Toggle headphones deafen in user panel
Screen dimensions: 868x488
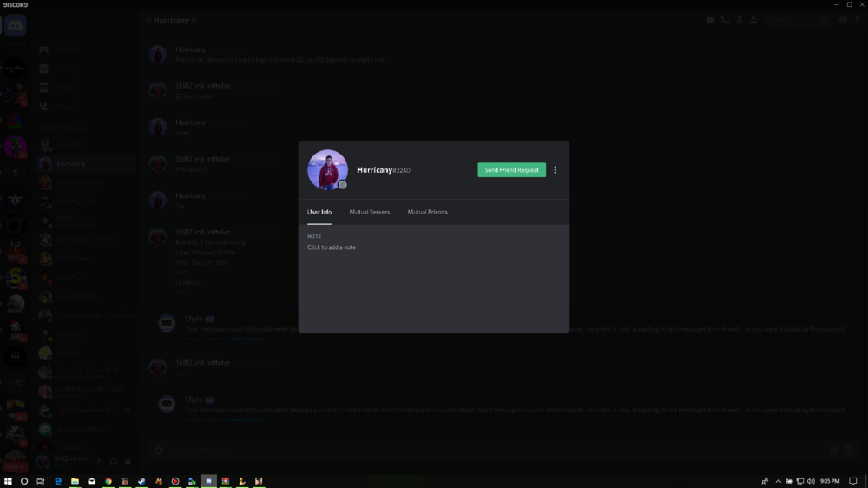point(114,461)
